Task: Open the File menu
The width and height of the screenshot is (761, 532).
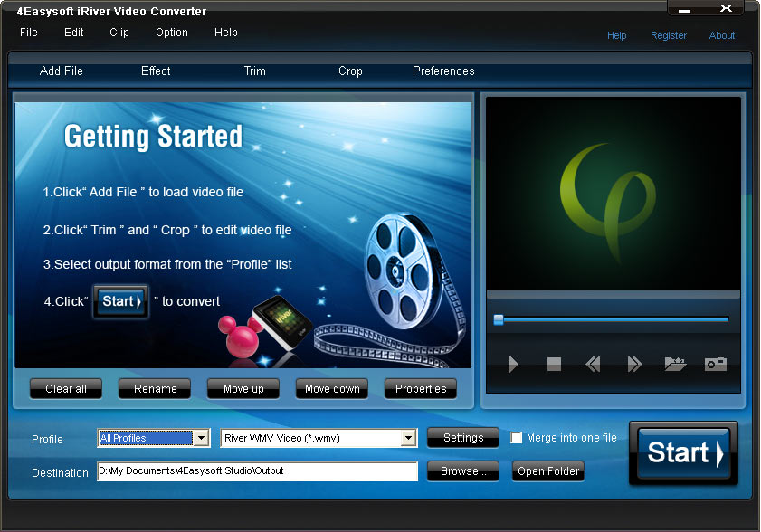Action: point(28,32)
